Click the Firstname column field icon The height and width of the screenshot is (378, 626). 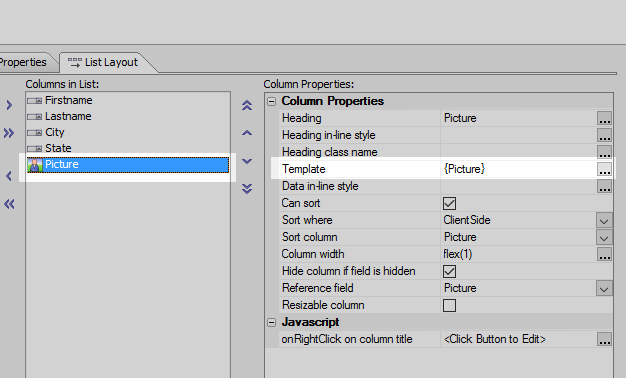coord(35,101)
